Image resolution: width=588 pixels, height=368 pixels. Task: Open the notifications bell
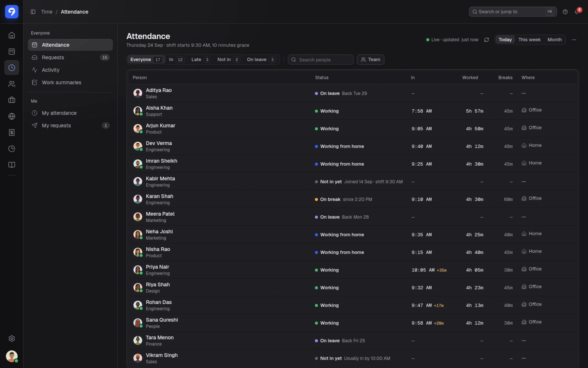577,12
